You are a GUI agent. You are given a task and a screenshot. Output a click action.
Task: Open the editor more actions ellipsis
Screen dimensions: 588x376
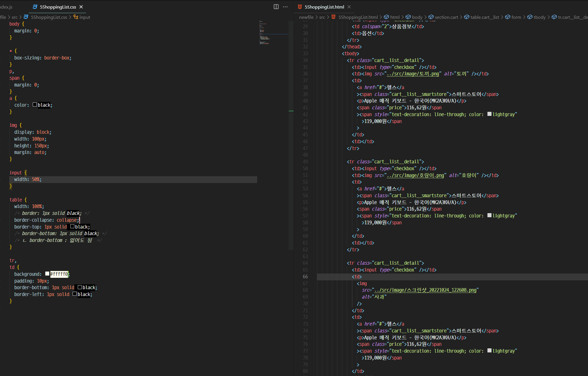click(285, 7)
